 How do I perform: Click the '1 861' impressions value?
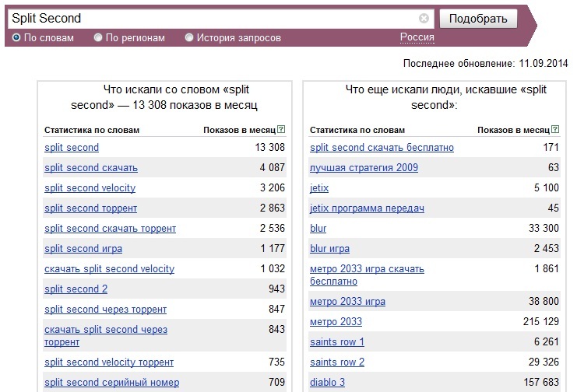click(x=547, y=269)
